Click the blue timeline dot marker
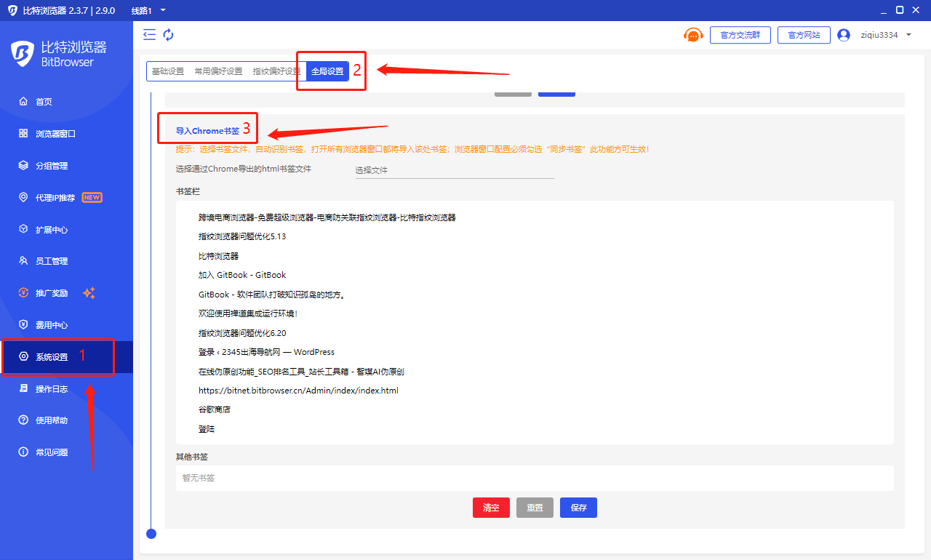This screenshot has width=931, height=560. (x=151, y=534)
